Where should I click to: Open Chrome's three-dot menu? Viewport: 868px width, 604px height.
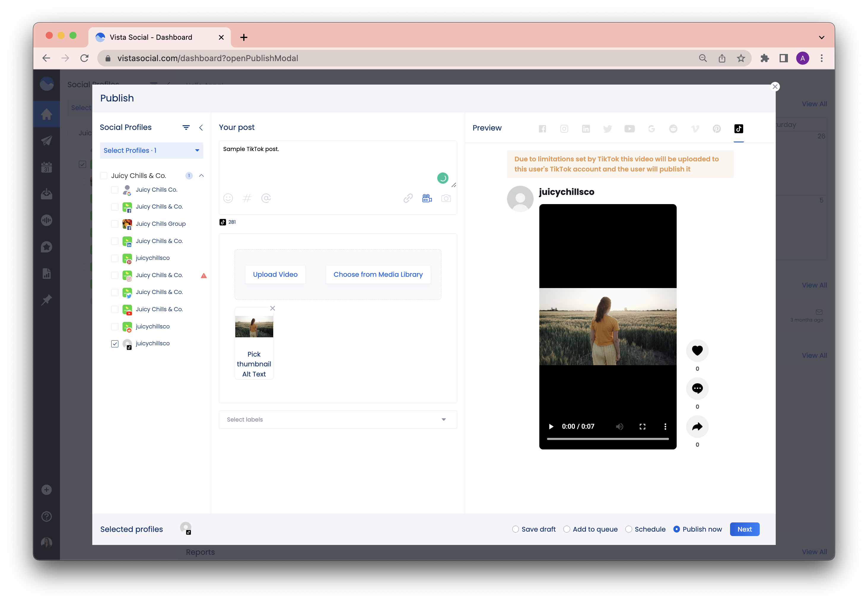pos(821,58)
